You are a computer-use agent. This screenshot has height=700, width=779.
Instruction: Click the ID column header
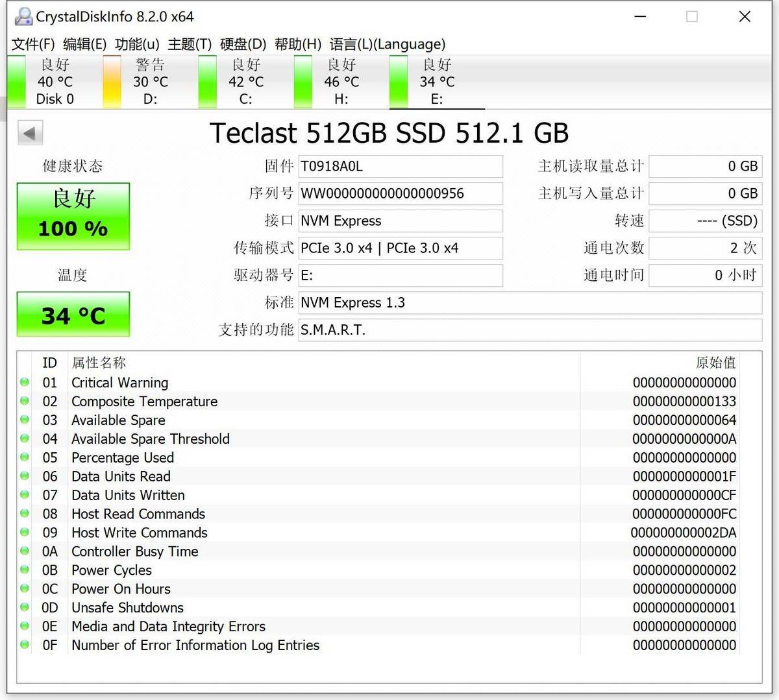coord(49,363)
